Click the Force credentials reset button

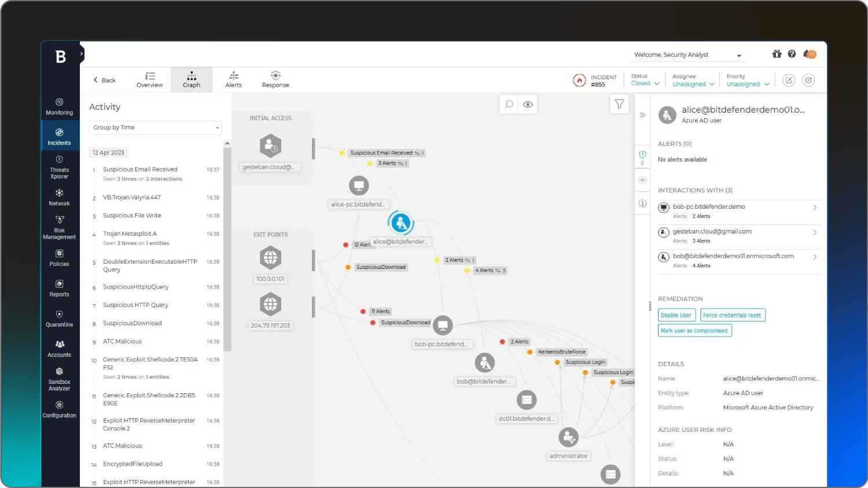pos(733,315)
